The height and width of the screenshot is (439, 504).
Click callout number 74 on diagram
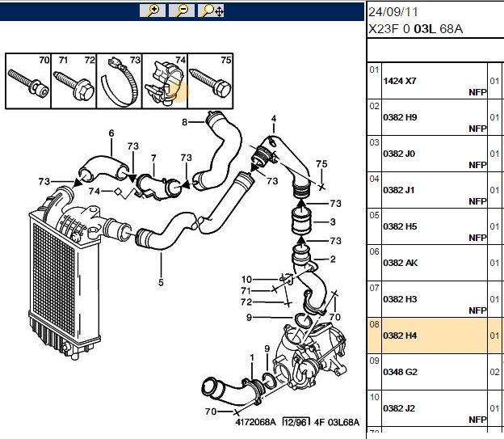(x=94, y=191)
